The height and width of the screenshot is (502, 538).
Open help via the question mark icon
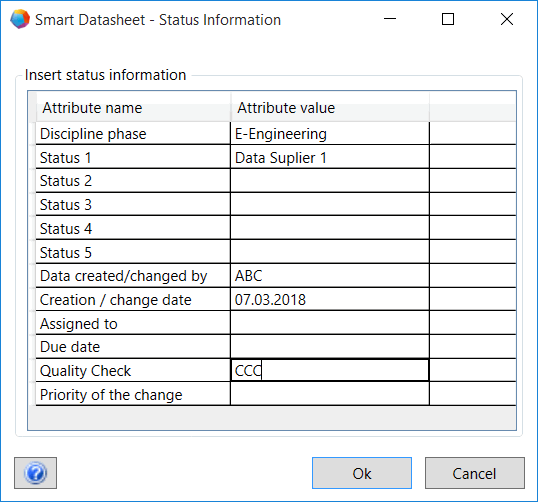click(x=35, y=473)
